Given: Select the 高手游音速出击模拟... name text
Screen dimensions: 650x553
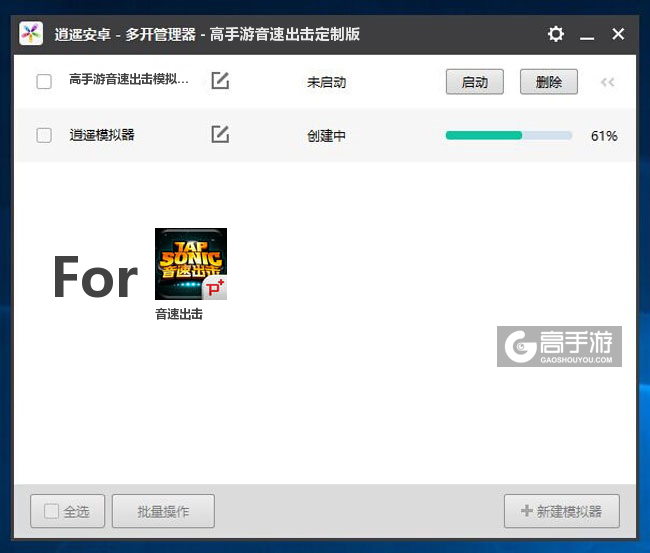Looking at the screenshot, I should tap(129, 79).
